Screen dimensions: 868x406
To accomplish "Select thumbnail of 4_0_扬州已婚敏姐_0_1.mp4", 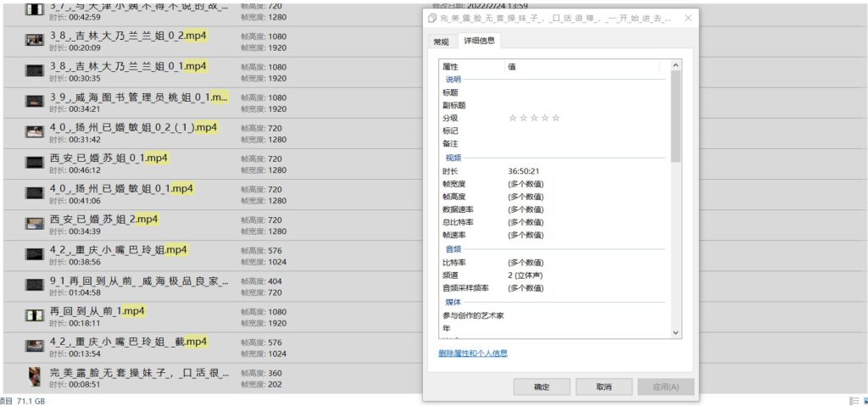I will point(34,192).
